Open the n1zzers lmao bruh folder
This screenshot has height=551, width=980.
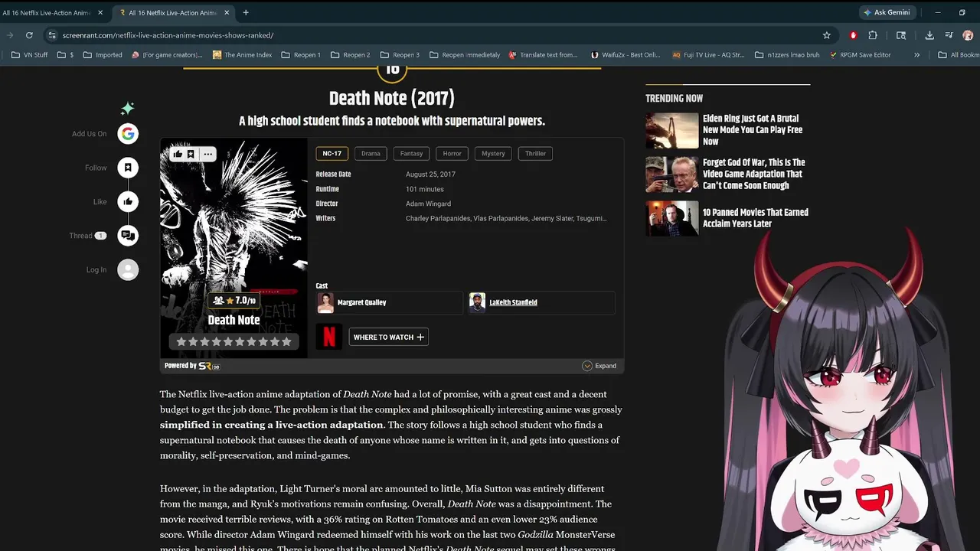point(787,55)
